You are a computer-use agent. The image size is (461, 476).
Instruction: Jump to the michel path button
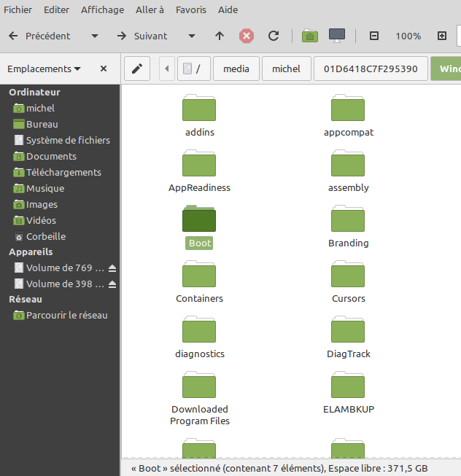287,69
